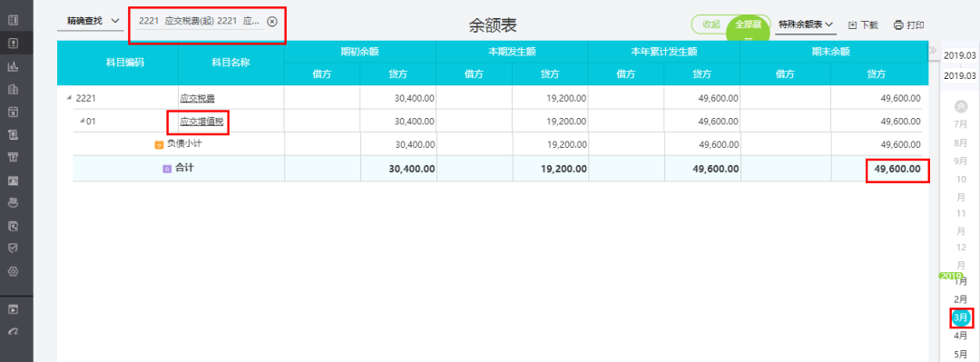Click the video play sidebar icon
This screenshot has width=980, height=362.
pyautogui.click(x=13, y=308)
